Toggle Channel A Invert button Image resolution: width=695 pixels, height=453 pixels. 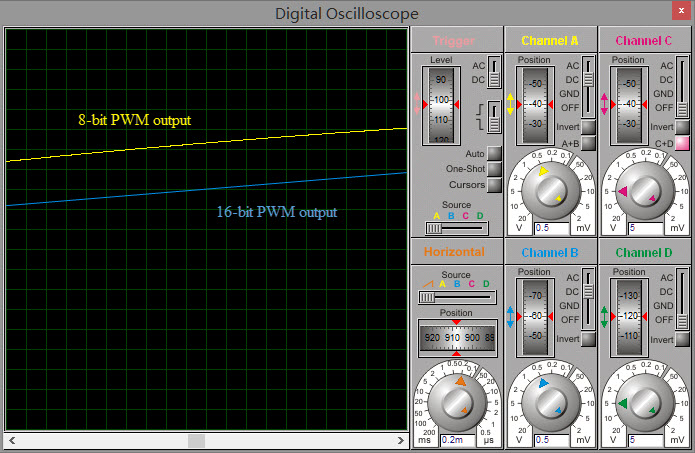[x=588, y=127]
